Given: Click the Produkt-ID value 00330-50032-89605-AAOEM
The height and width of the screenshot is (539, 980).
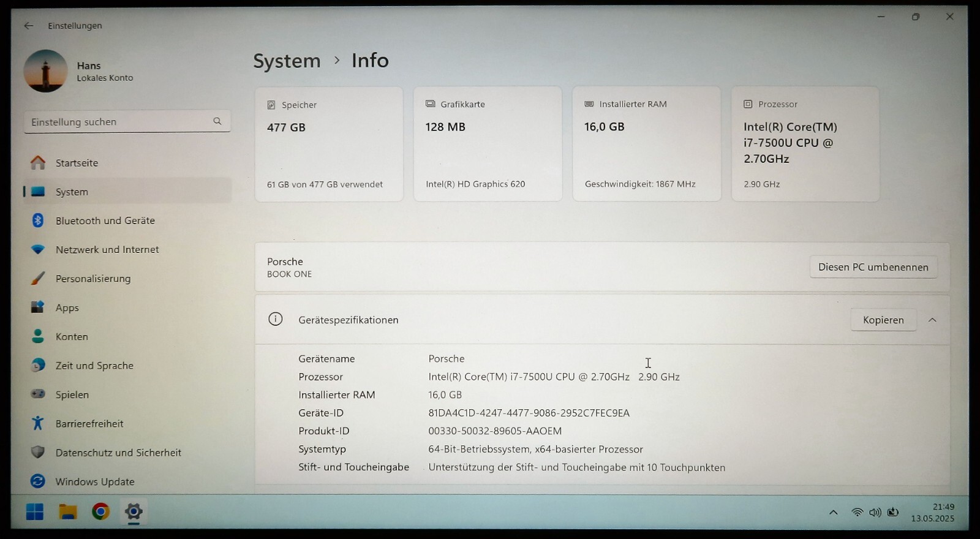Looking at the screenshot, I should click(x=495, y=431).
